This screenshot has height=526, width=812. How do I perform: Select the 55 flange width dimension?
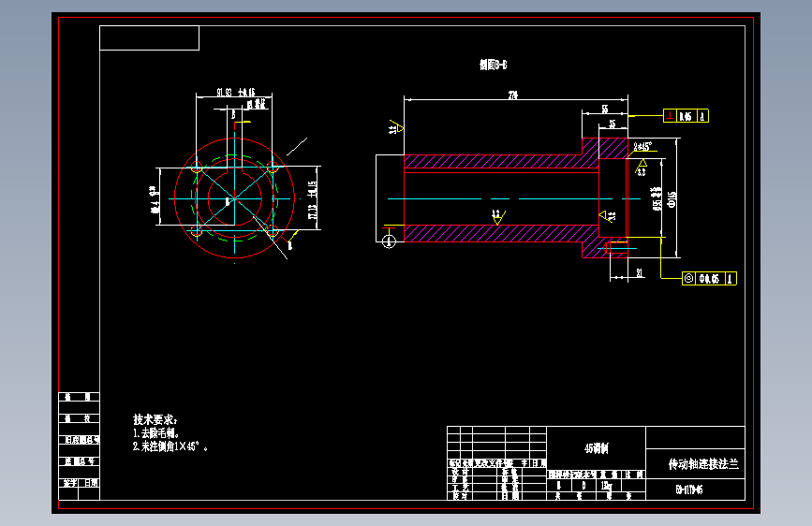(x=604, y=110)
